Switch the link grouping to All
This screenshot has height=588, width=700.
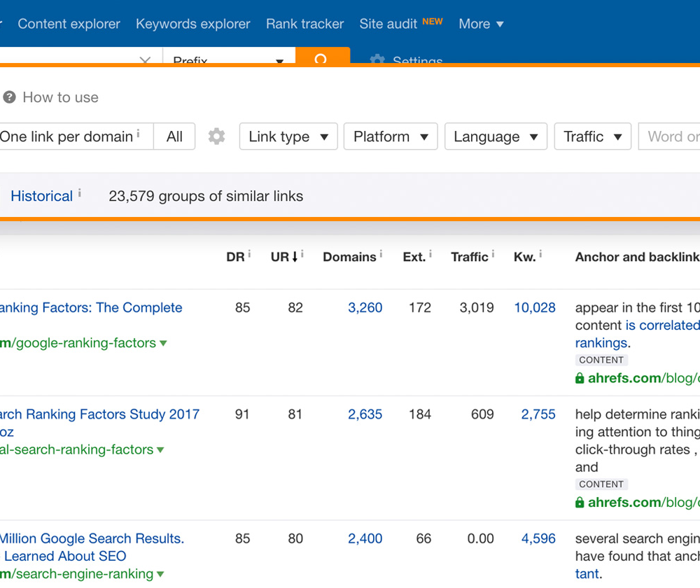coord(174,136)
